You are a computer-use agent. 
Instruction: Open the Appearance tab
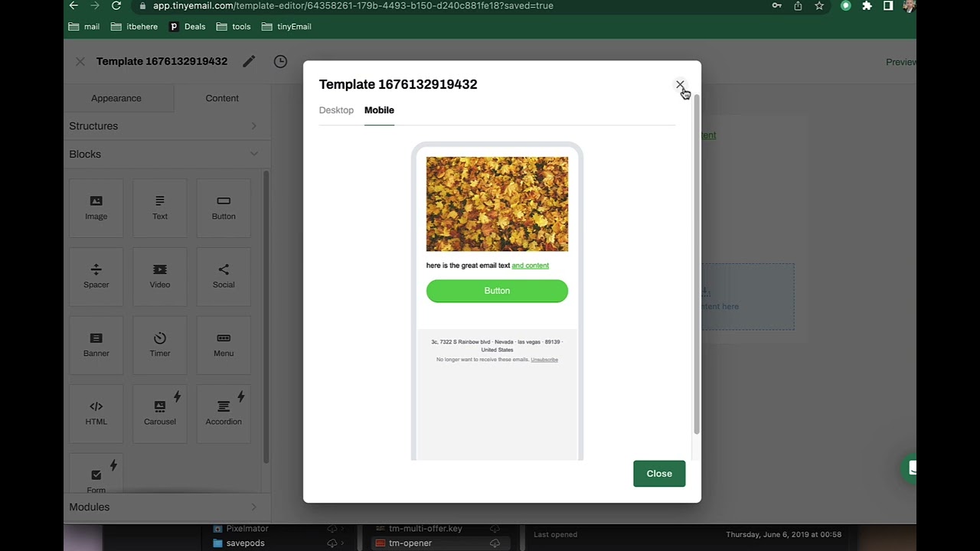[x=116, y=98]
